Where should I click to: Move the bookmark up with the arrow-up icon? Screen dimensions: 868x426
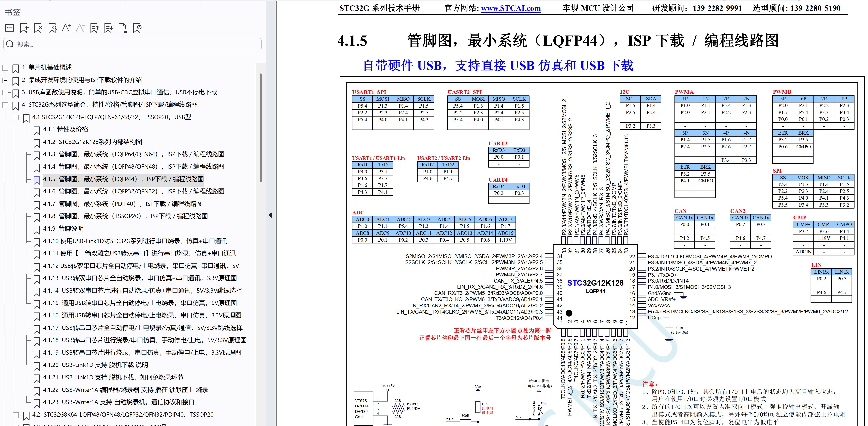[95, 28]
